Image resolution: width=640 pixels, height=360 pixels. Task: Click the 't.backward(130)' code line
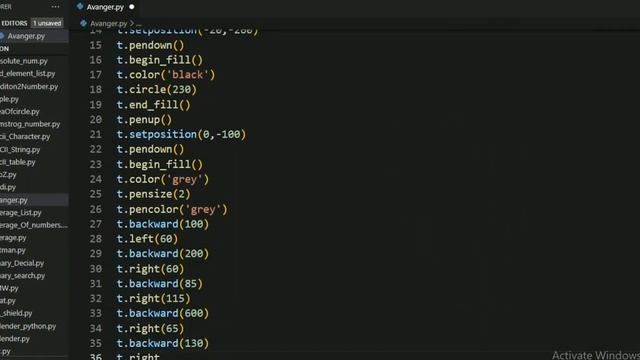tap(163, 343)
